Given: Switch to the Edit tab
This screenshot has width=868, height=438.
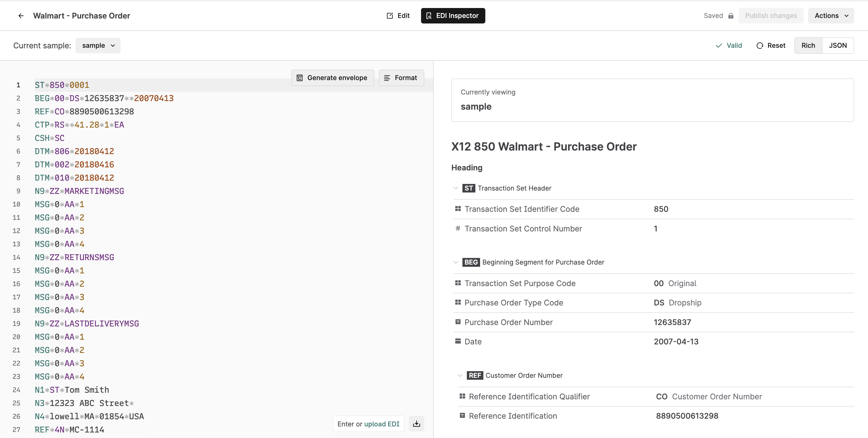Looking at the screenshot, I should [398, 16].
